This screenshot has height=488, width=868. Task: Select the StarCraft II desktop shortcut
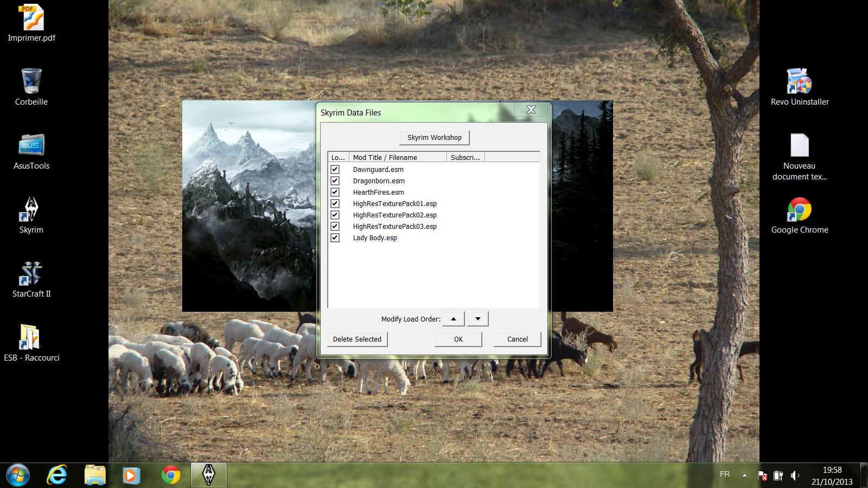click(31, 279)
